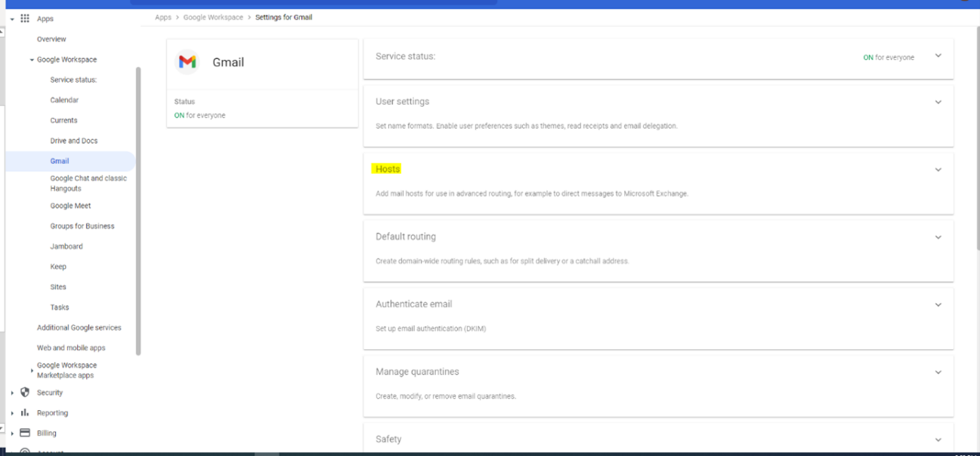Screen dimensions: 980x456
Task: Click the Reporting bar-chart icon
Action: [25, 412]
